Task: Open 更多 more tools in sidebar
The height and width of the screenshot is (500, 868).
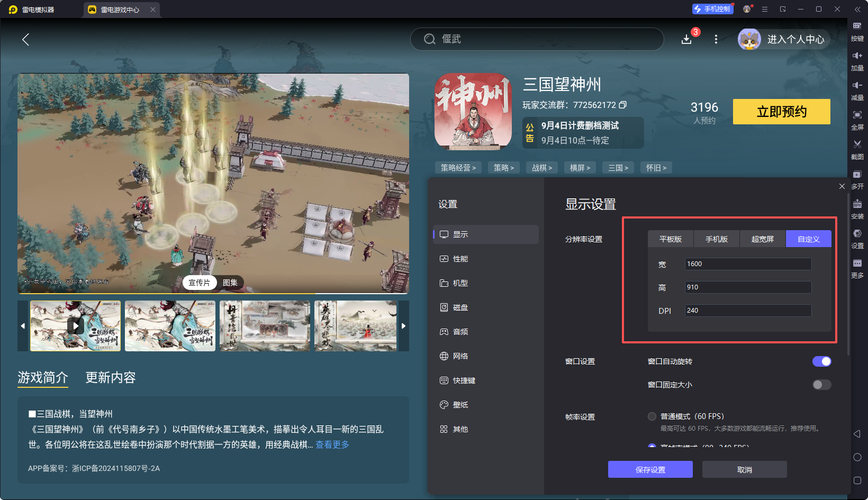Action: pyautogui.click(x=857, y=269)
